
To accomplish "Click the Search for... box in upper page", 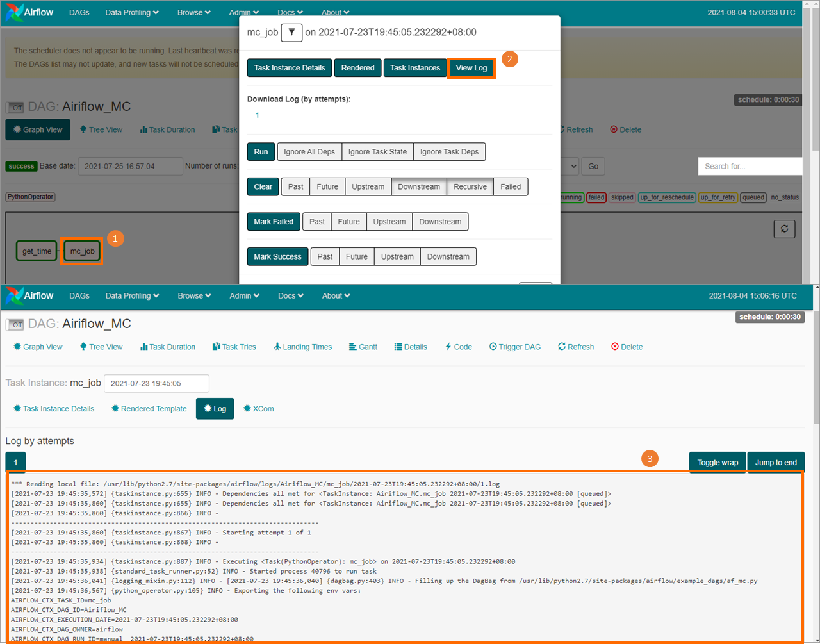I will [750, 166].
